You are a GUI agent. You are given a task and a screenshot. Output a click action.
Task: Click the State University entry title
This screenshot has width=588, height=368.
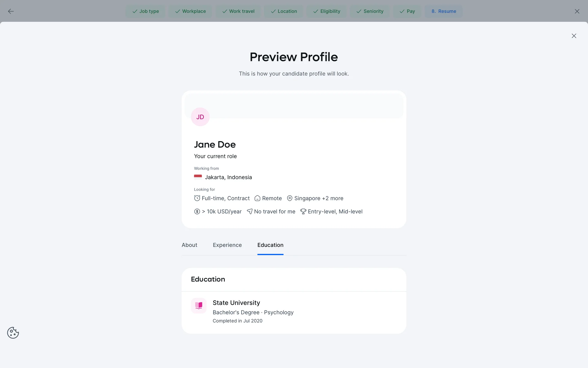click(236, 303)
